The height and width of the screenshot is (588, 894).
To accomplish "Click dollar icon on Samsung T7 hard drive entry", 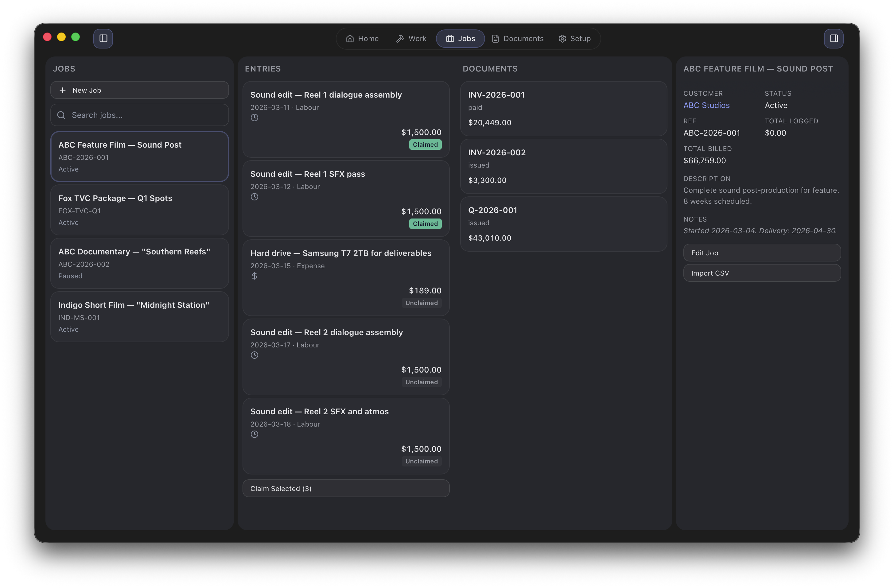I will (254, 276).
